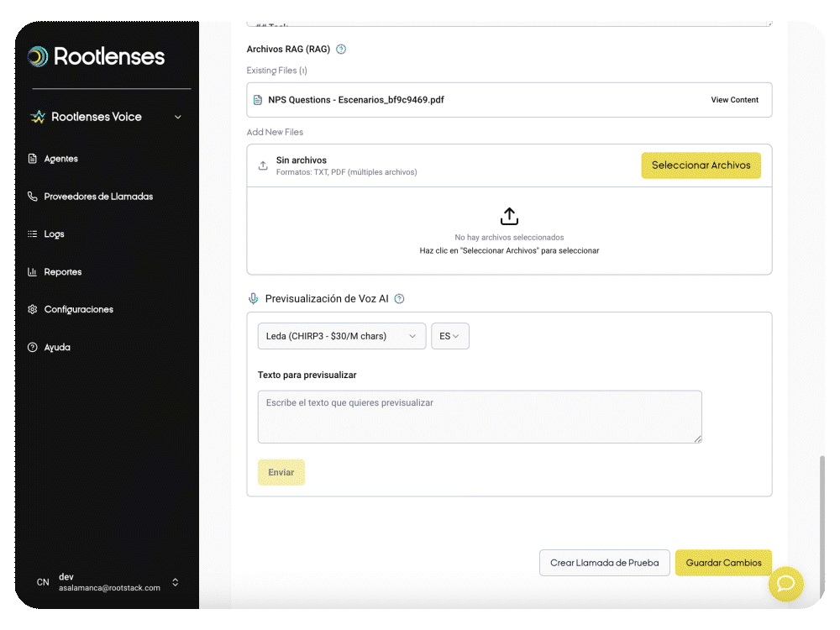Click the Rootlenses Voice waveform icon

point(38,118)
